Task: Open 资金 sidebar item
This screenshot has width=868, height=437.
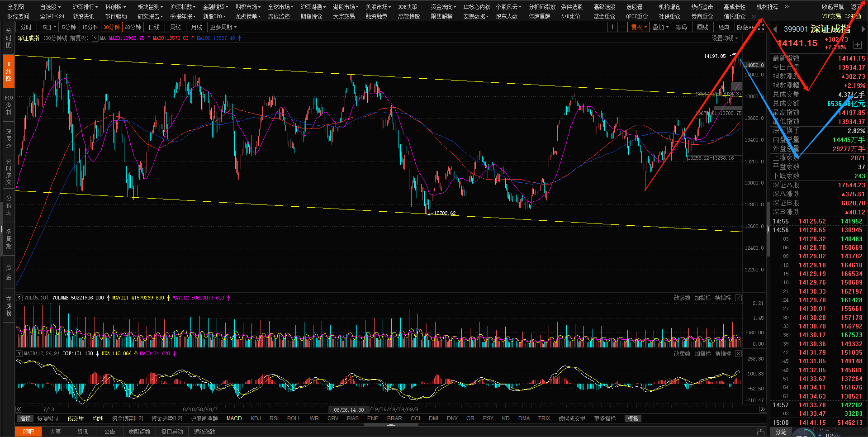Action: pyautogui.click(x=9, y=272)
